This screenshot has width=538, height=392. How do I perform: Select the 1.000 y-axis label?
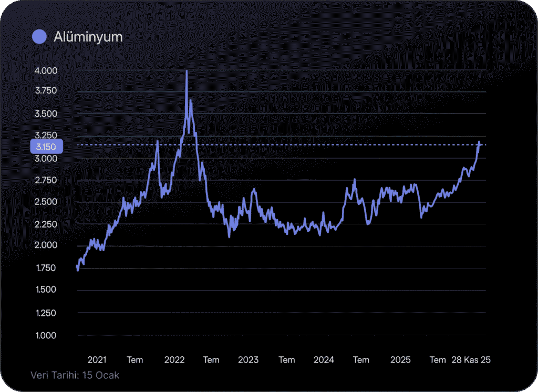click(46, 335)
